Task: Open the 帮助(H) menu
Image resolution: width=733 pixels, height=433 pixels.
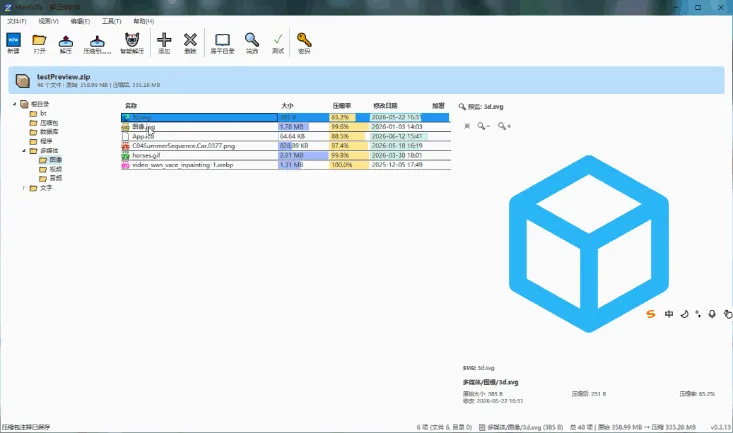Action: point(144,21)
